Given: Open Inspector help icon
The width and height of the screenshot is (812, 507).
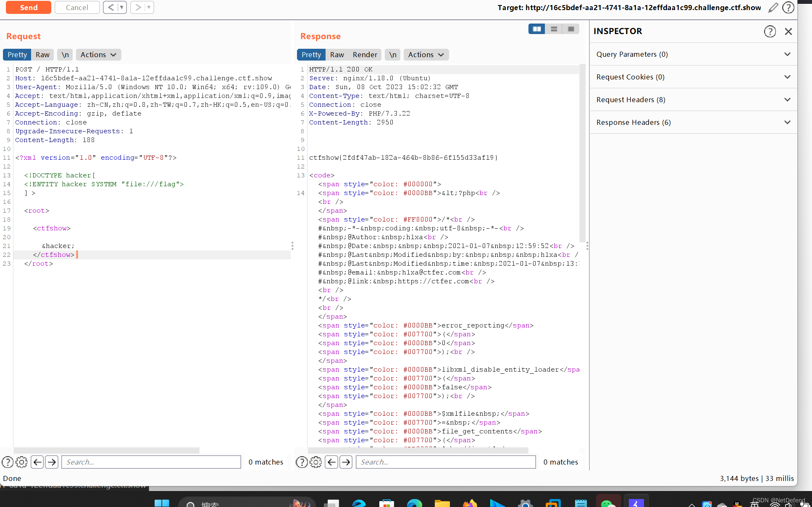Looking at the screenshot, I should click(x=770, y=32).
